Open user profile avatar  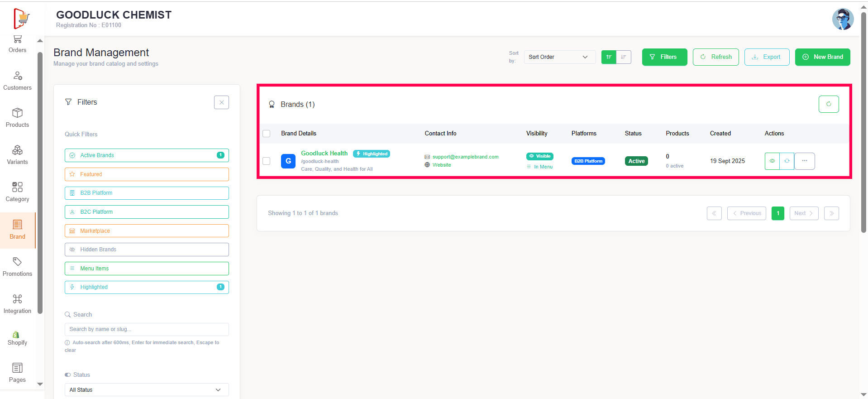pos(843,19)
